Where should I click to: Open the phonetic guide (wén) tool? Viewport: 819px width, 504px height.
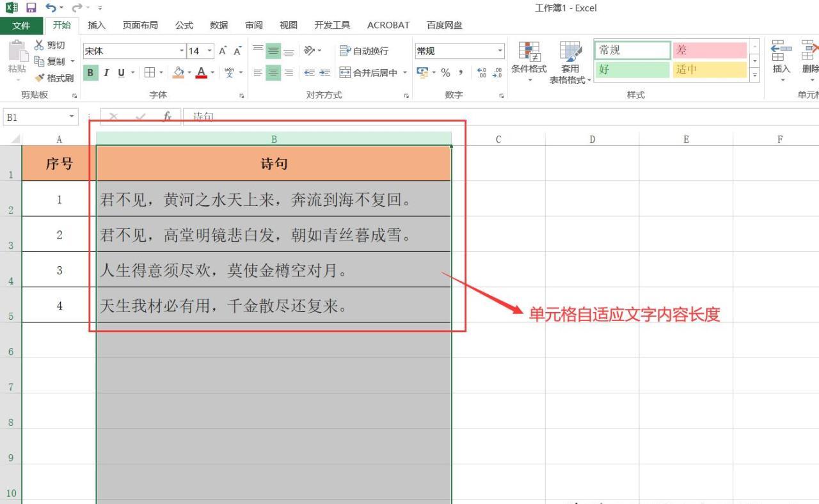229,72
